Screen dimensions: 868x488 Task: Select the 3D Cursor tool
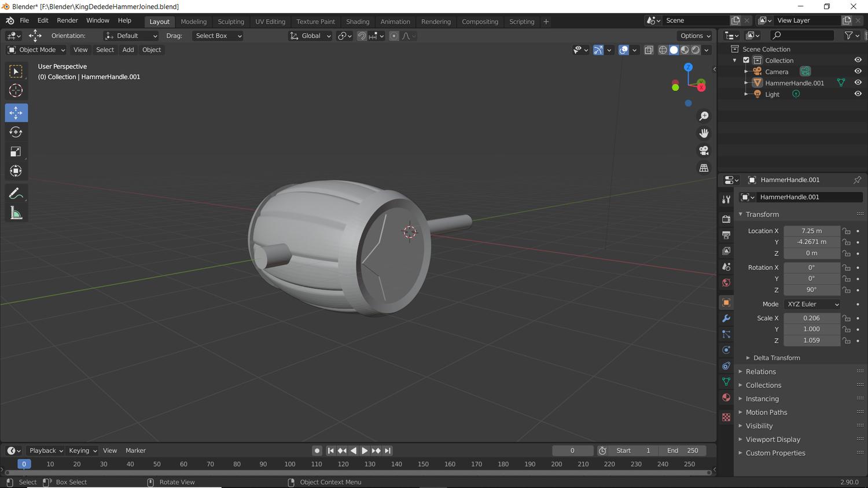point(16,91)
